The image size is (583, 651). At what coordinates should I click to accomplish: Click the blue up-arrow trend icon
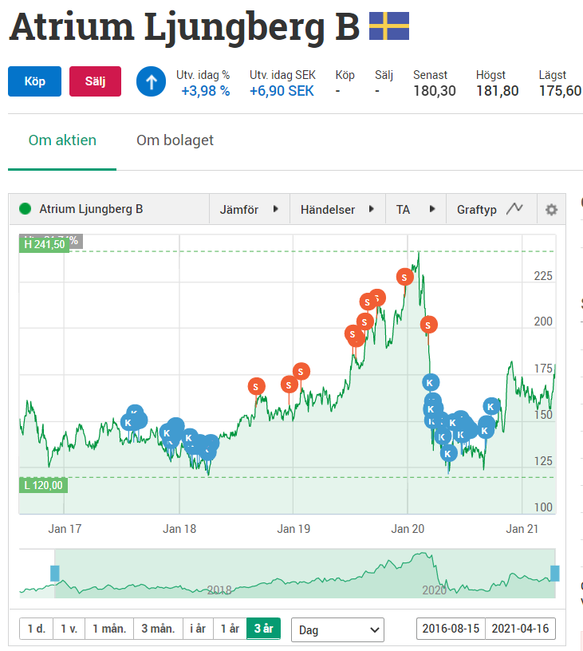coord(151,81)
